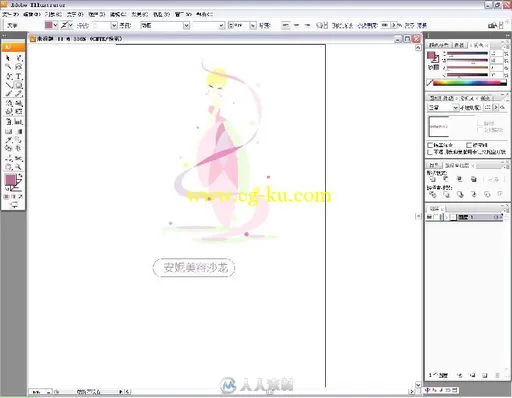Check Opacity & Mask Define Knockout Shape
Image resolution: width=512 pixels, height=398 pixels.
(x=430, y=152)
